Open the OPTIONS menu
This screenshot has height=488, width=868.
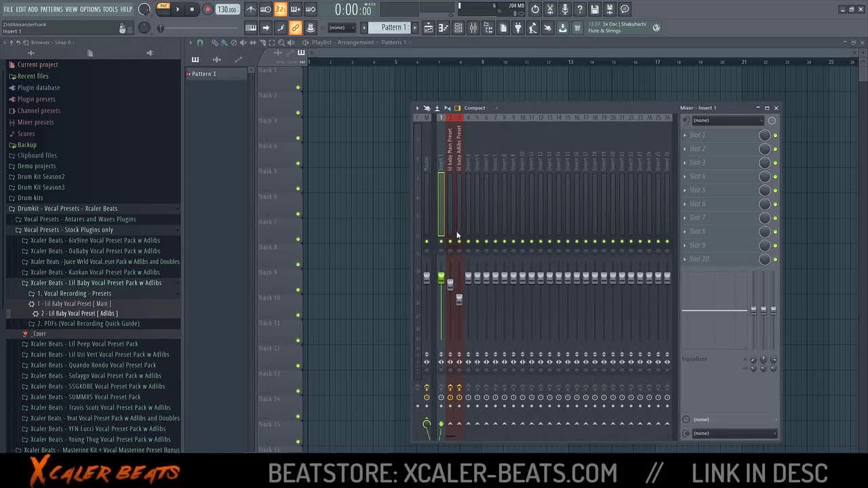coord(90,9)
